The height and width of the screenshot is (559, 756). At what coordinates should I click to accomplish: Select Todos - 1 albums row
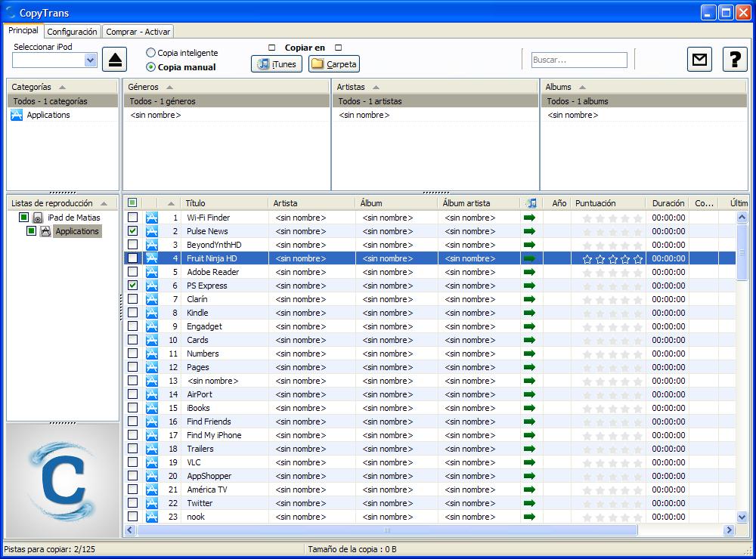[643, 101]
